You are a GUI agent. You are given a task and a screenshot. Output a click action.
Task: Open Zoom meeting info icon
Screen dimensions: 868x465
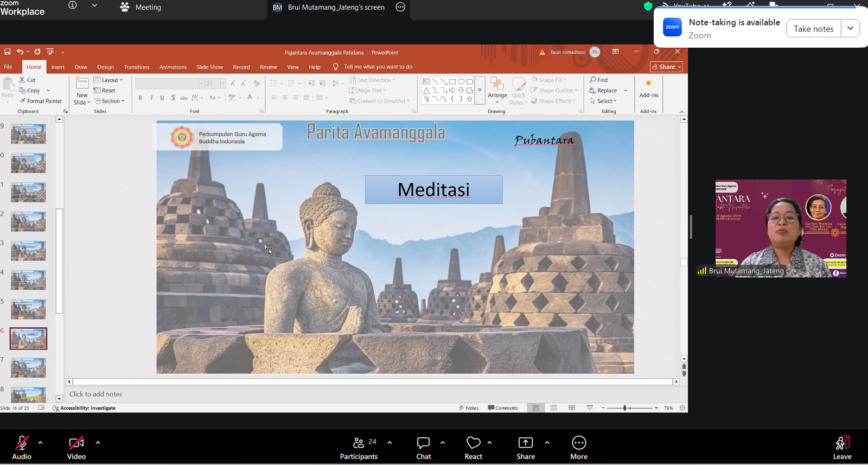[73, 5]
